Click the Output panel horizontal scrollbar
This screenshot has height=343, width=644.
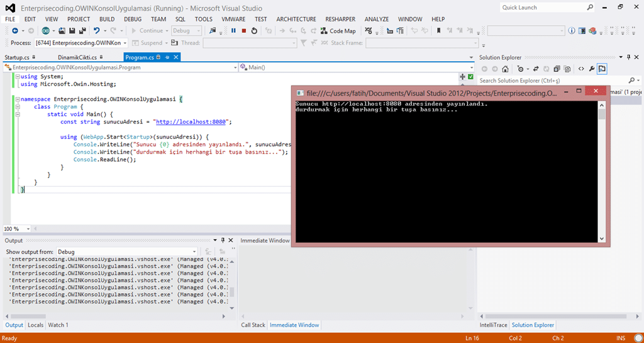[114, 317]
